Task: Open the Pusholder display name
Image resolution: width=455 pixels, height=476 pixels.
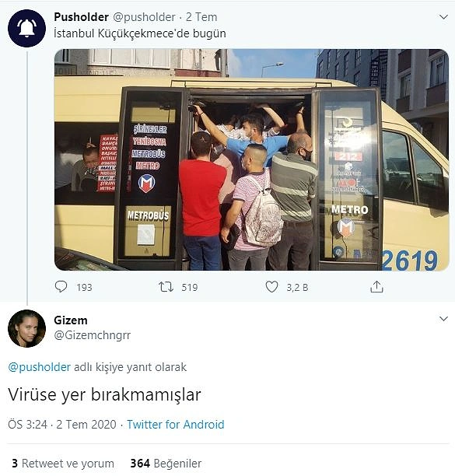Action: (x=82, y=17)
